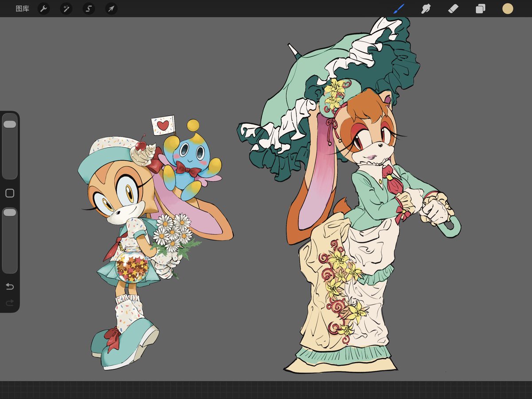Activate the Transform arrow tool
532x399 pixels.
[x=111, y=8]
